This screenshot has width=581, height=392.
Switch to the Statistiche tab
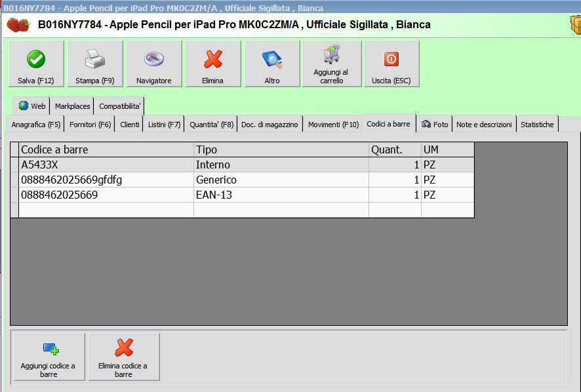pyautogui.click(x=537, y=125)
